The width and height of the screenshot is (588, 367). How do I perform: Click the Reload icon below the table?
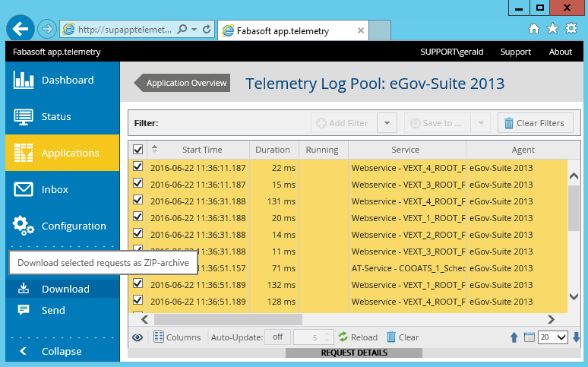[343, 337]
